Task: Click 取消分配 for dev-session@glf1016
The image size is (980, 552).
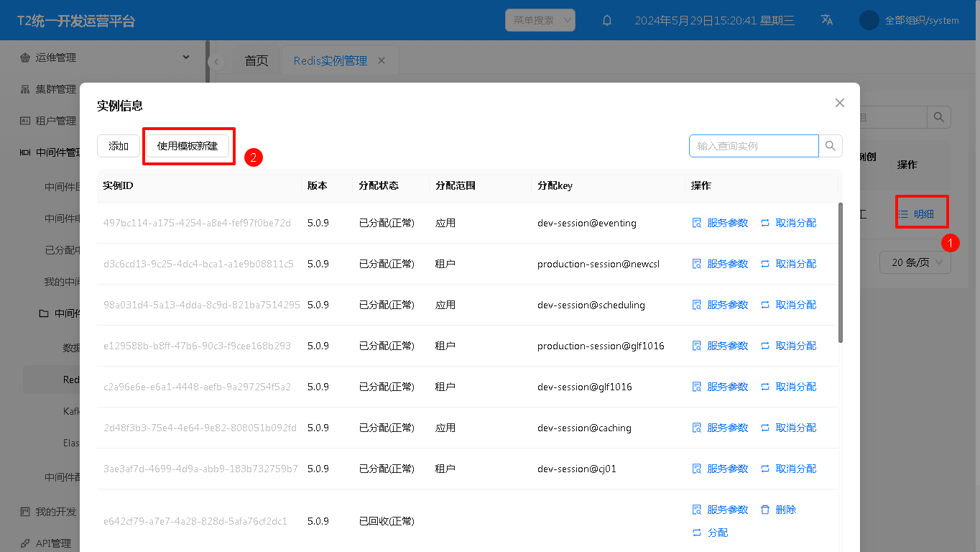Action: (788, 387)
